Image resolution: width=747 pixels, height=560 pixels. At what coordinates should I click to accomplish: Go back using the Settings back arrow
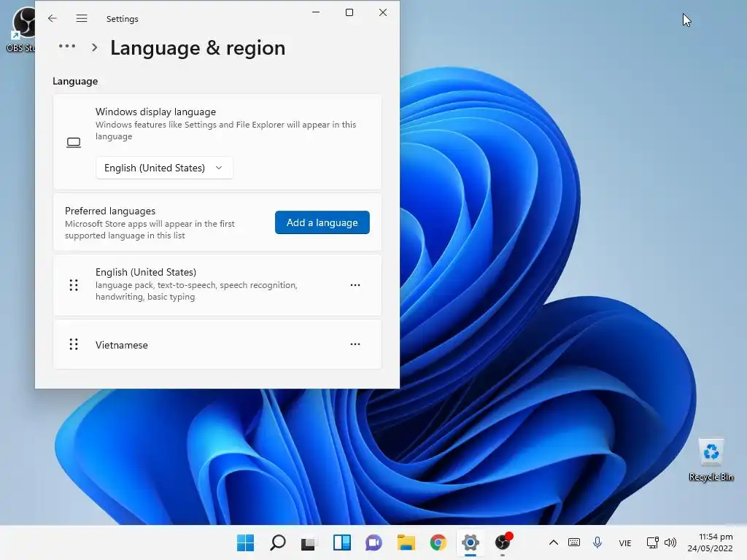tap(53, 18)
